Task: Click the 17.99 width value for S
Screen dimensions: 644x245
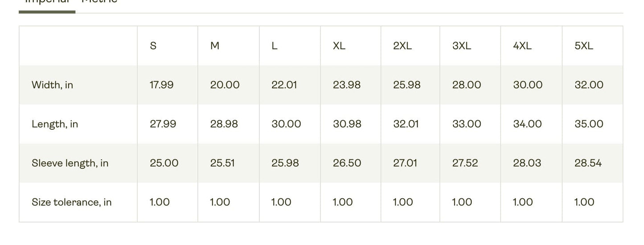Action: pyautogui.click(x=162, y=85)
